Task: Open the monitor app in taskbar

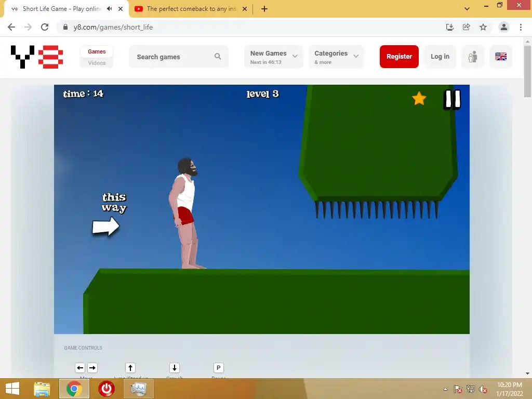Action: coord(139,389)
